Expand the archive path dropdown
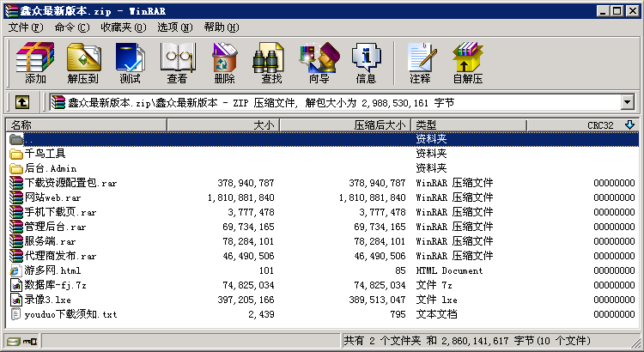The height and width of the screenshot is (352, 644). tap(627, 103)
